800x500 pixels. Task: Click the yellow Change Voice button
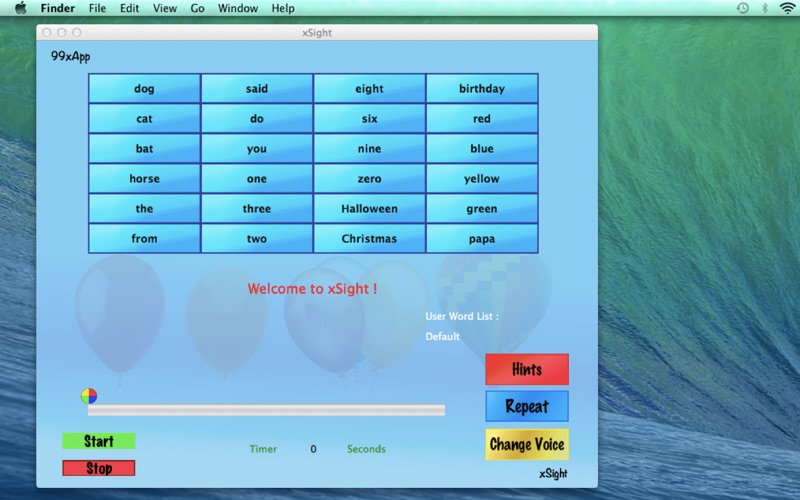point(527,444)
